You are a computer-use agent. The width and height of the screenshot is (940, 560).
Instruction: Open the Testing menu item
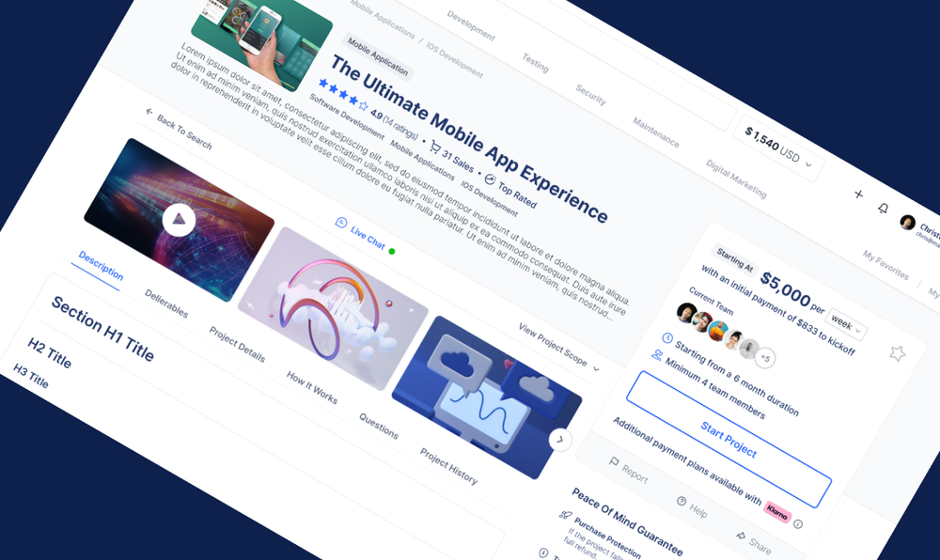point(535,63)
